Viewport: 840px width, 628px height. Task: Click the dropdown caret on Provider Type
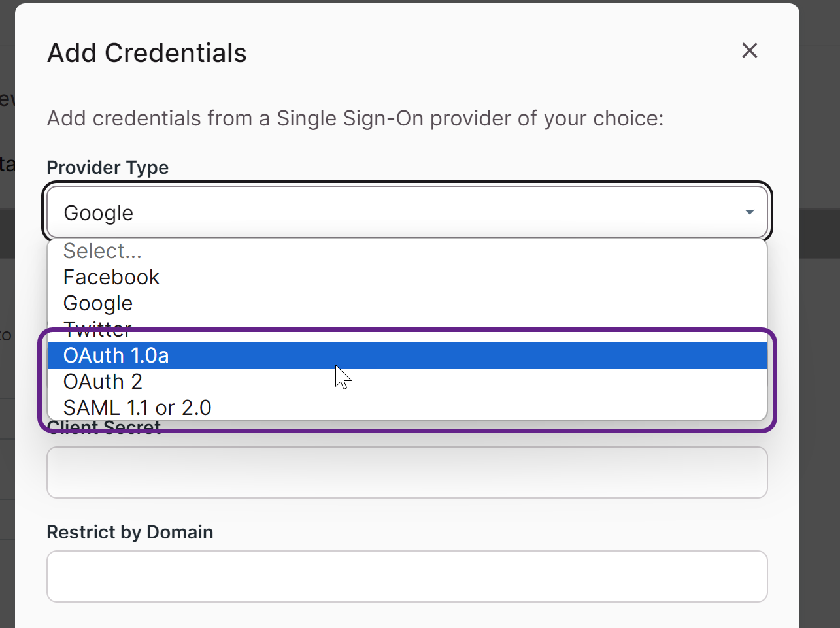pyautogui.click(x=748, y=212)
